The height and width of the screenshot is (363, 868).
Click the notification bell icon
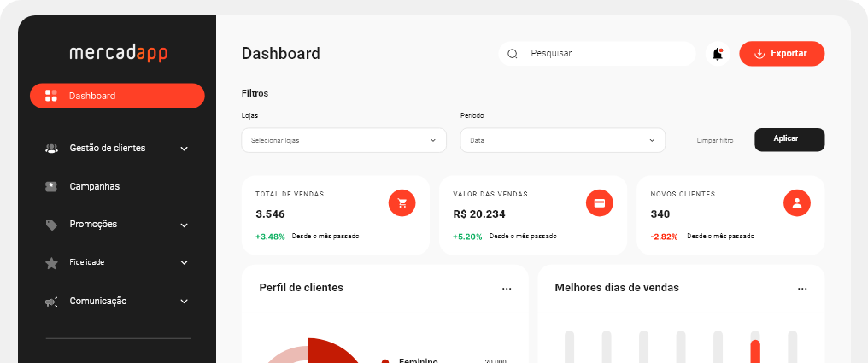coord(717,54)
